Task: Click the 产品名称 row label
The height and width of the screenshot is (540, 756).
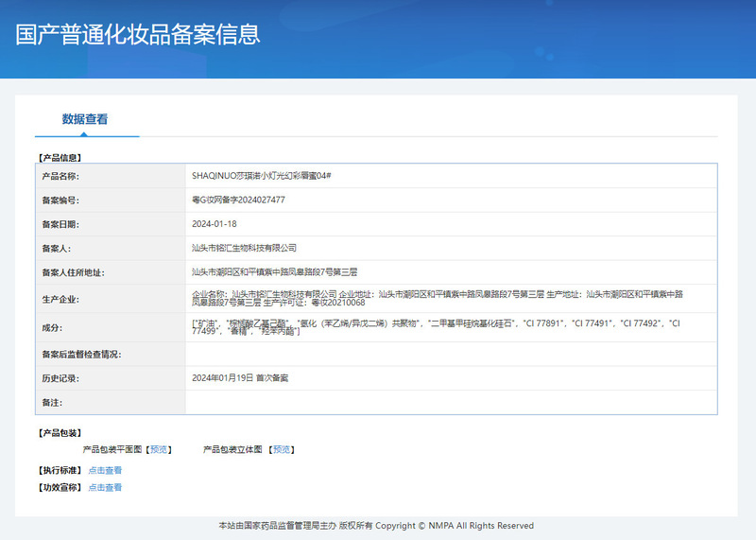Action: [60, 176]
